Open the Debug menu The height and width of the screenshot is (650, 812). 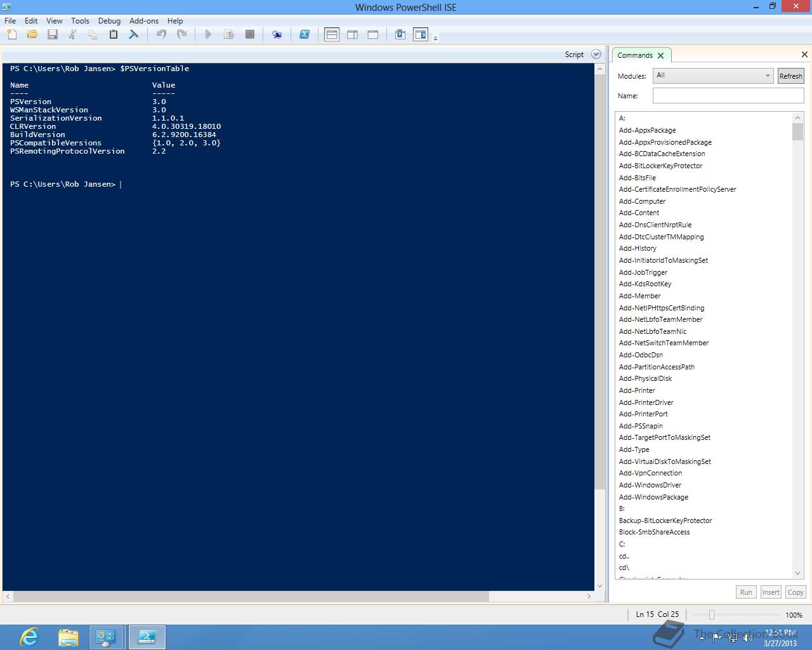click(x=109, y=21)
